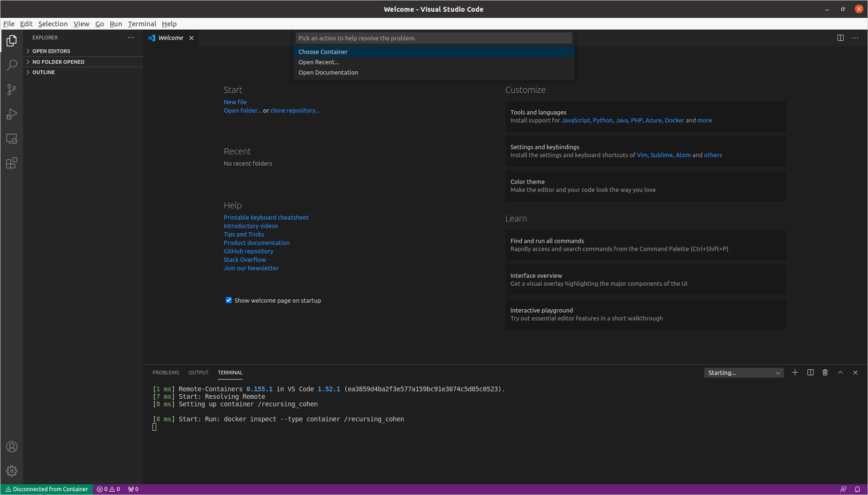Click the clone repository... link
868x495 pixels.
(295, 110)
